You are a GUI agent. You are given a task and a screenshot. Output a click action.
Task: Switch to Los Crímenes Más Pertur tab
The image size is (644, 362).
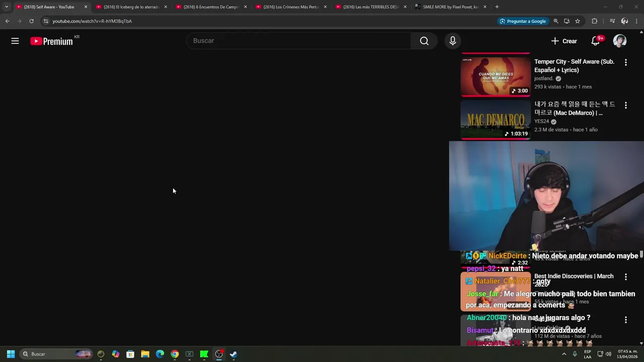click(291, 7)
